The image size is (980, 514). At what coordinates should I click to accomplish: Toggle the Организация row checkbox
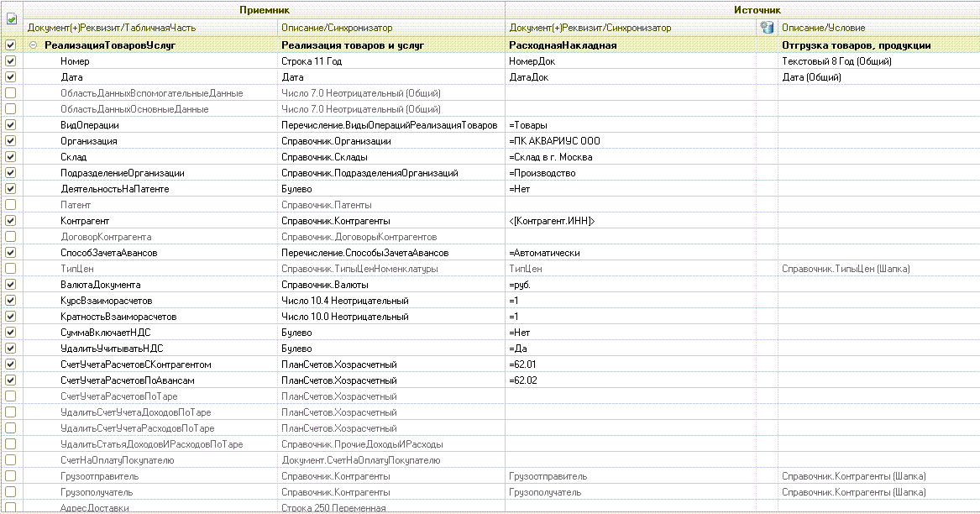tap(11, 141)
